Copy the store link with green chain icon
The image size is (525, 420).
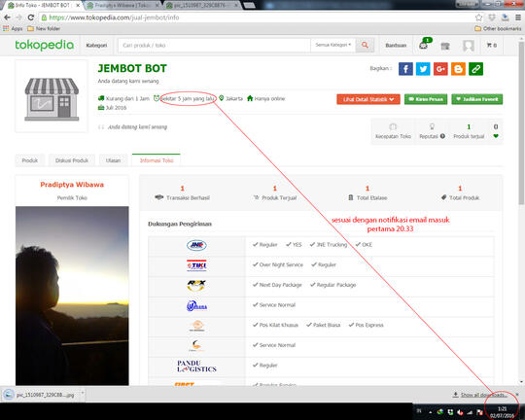pos(475,69)
